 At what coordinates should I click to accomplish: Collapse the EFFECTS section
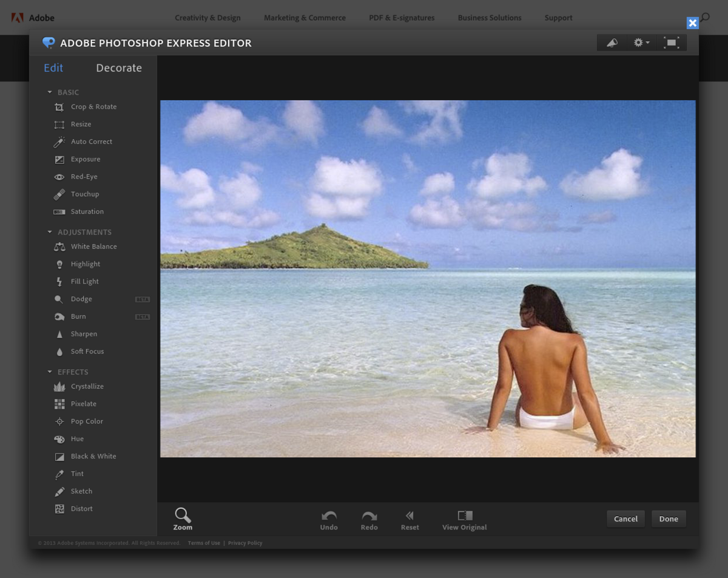[50, 372]
